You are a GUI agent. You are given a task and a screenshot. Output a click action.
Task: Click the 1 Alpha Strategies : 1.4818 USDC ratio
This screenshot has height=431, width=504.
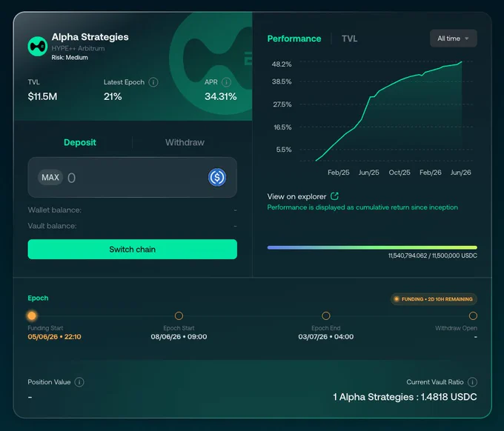(x=405, y=397)
